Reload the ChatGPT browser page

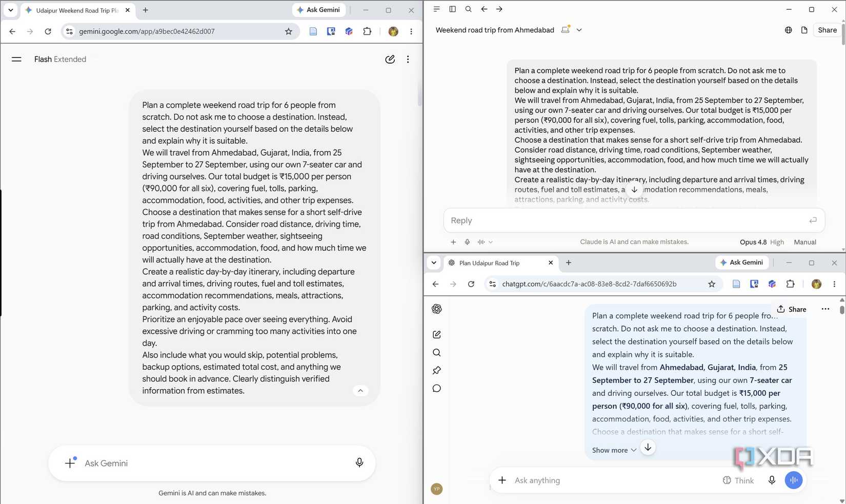pos(471,284)
